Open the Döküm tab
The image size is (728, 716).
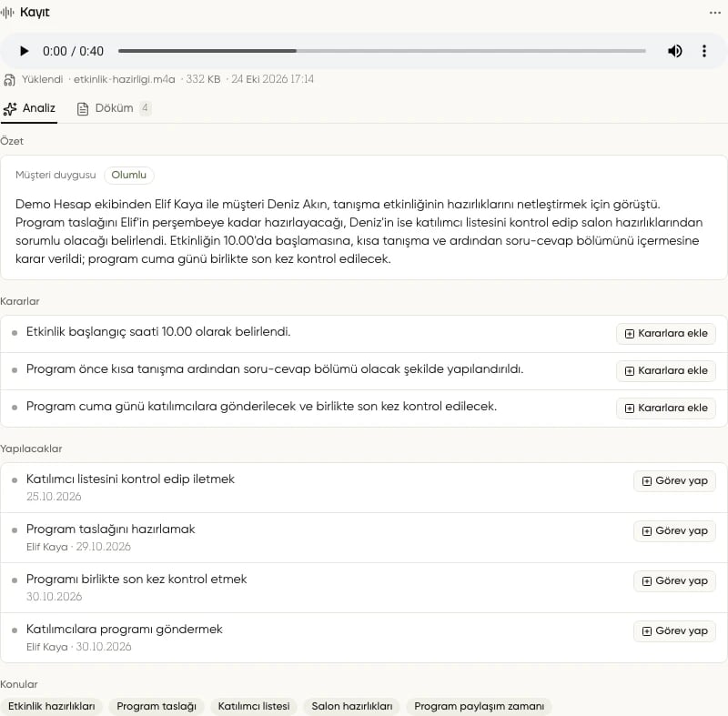point(113,108)
